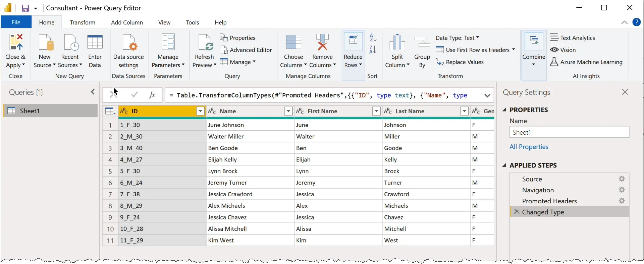Viewport: 644px width, 264px height.
Task: Open the Data Type: Text dropdown
Action: click(x=457, y=38)
